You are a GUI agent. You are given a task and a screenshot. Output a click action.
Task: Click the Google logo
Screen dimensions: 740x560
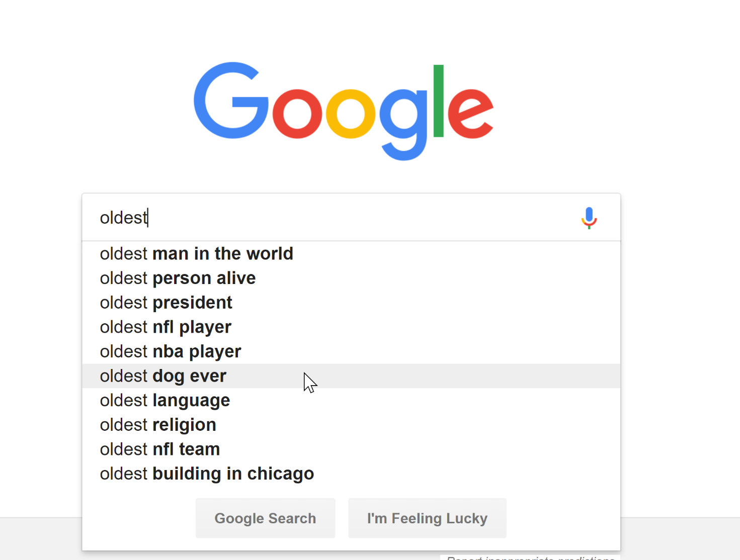[344, 111]
